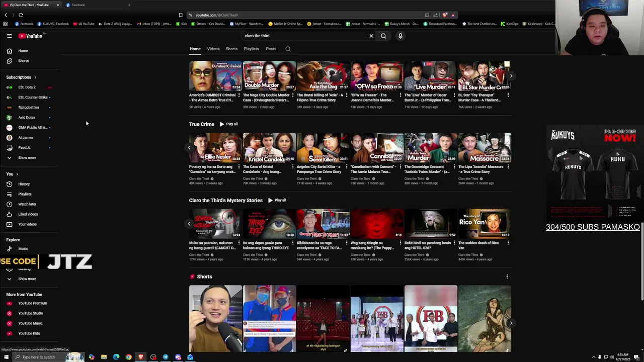
Task: Show previous videos in Mystery Stories shelf
Action: [189, 224]
